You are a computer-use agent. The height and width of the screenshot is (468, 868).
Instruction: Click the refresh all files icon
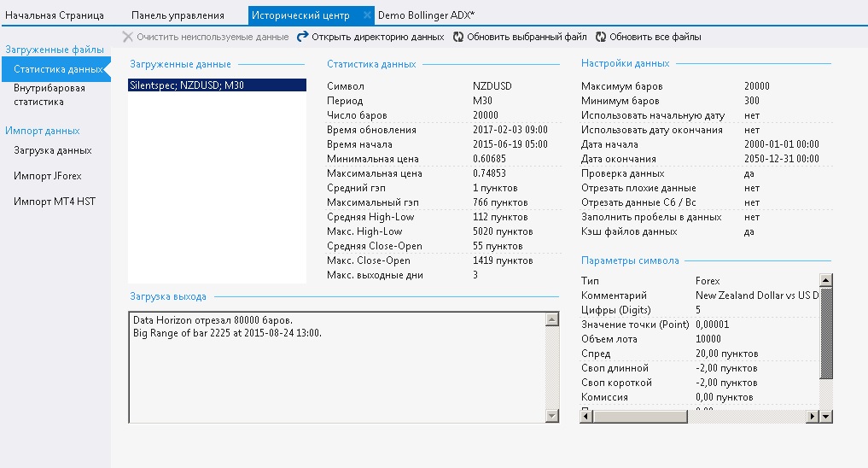pyautogui.click(x=601, y=37)
